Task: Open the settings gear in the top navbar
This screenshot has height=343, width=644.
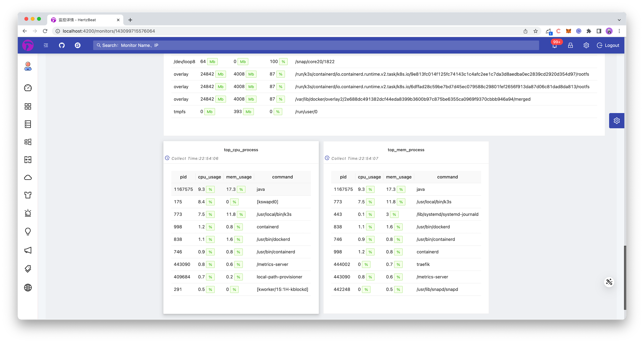Action: click(586, 45)
